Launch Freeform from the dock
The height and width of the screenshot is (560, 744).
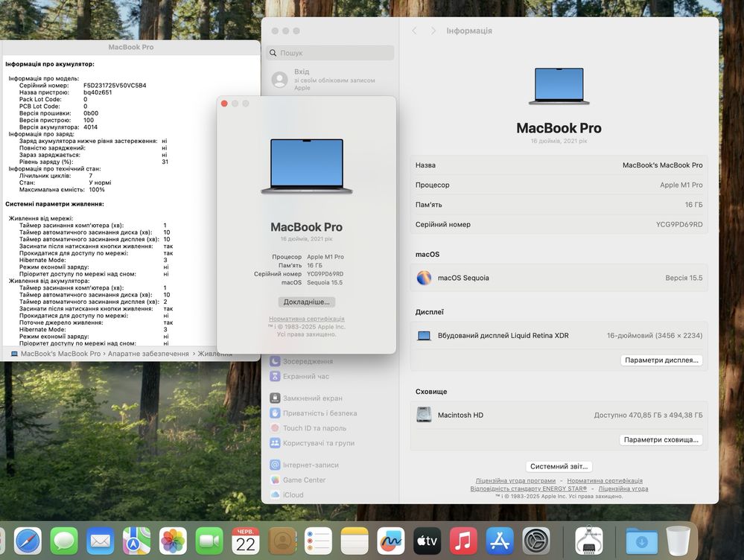click(390, 541)
